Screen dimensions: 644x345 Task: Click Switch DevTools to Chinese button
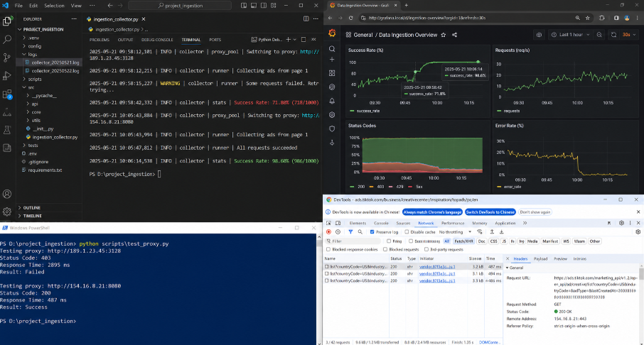(x=490, y=212)
